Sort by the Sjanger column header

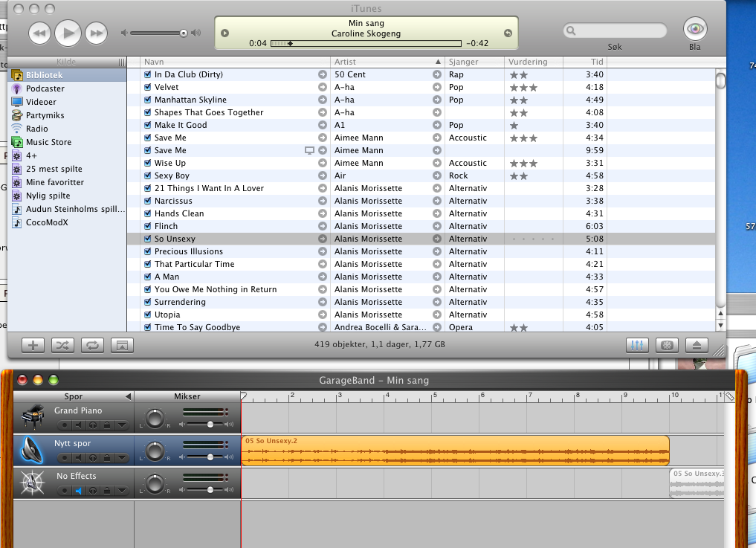click(474, 62)
